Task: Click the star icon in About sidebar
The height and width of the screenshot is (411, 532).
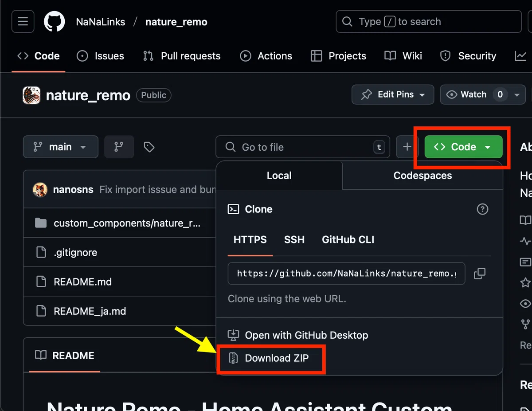Action: pyautogui.click(x=525, y=282)
